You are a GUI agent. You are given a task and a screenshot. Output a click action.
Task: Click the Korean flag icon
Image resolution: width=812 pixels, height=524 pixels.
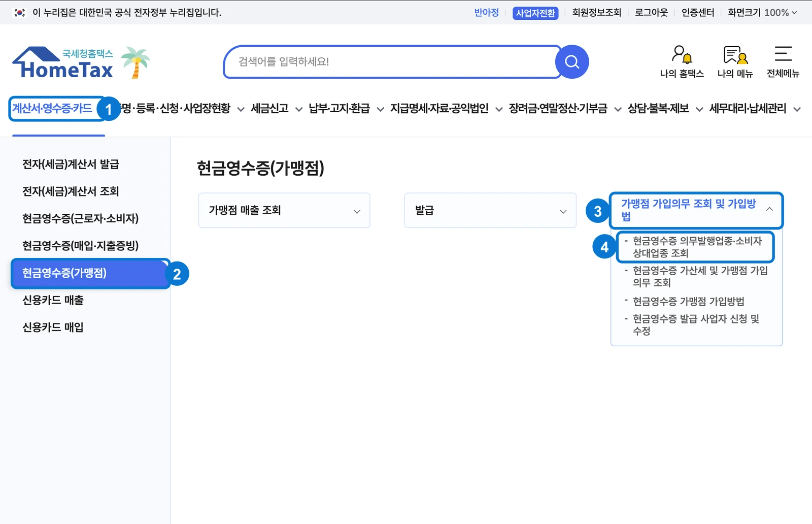point(20,13)
